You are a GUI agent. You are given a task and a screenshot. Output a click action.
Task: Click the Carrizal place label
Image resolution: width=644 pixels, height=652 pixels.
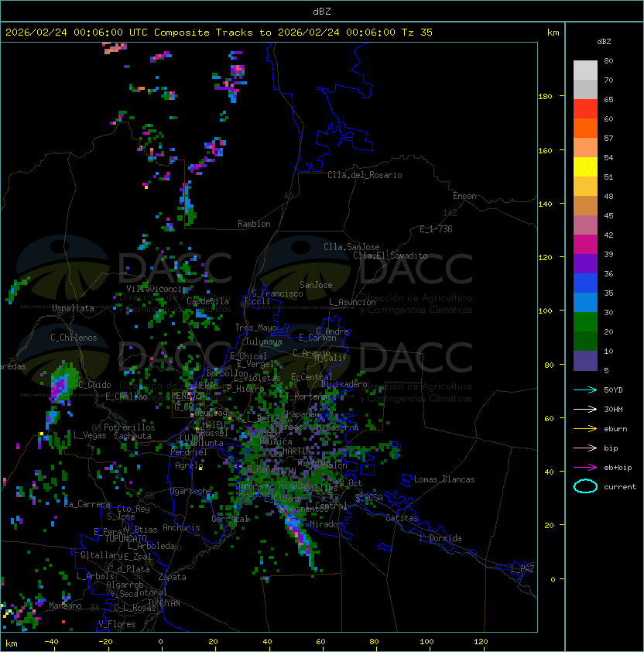(229, 519)
